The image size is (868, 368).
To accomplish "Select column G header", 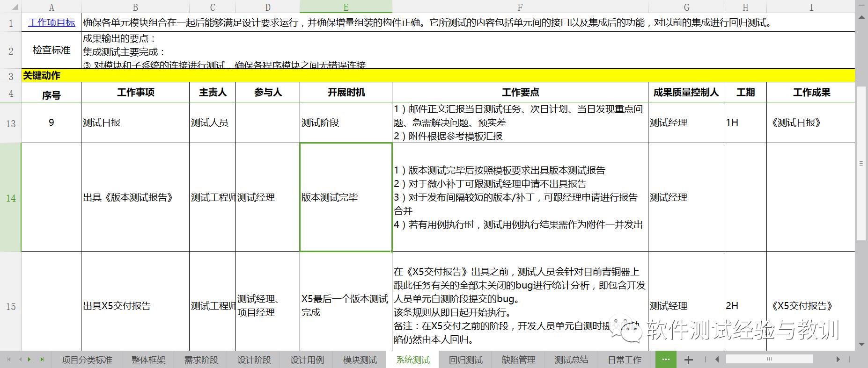I will click(x=686, y=7).
